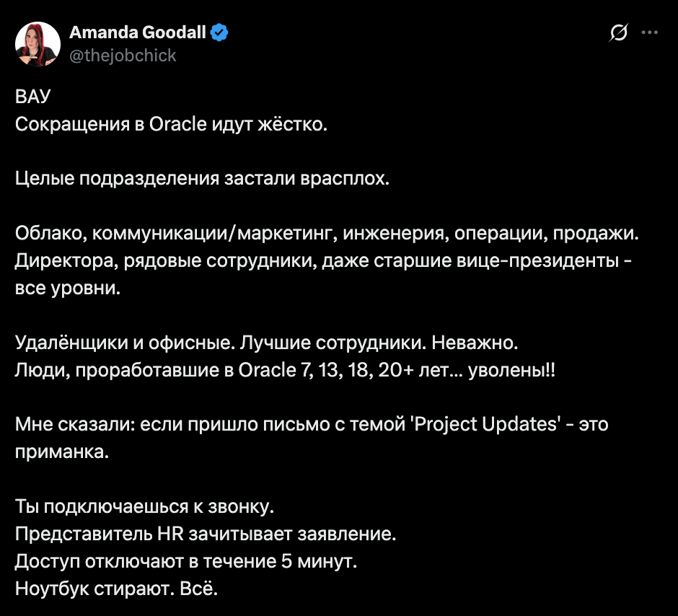This screenshot has height=616, width=678.
Task: Open Amanda Goodall's profile picture
Action: point(38,44)
